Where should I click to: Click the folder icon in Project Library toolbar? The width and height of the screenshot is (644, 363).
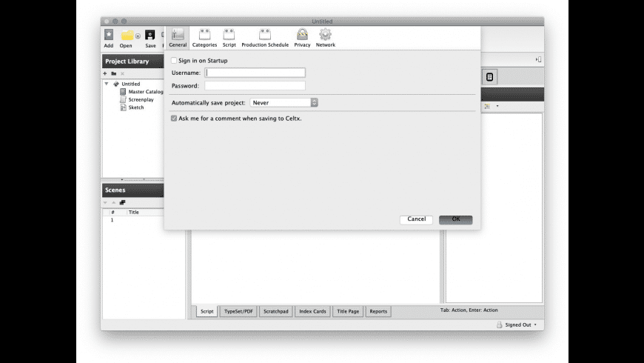point(114,73)
